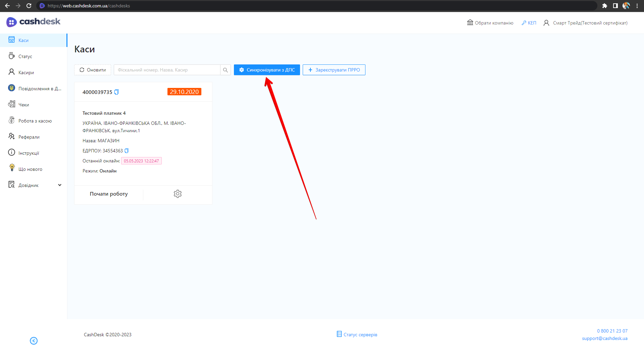
Task: Open the user account menu Смарт Трейд
Action: [x=586, y=23]
